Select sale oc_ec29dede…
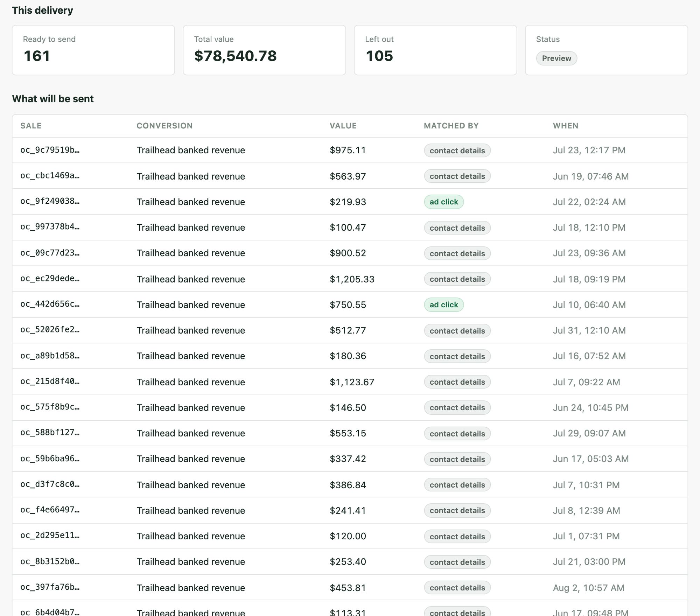Image resolution: width=700 pixels, height=616 pixels. pyautogui.click(x=50, y=279)
